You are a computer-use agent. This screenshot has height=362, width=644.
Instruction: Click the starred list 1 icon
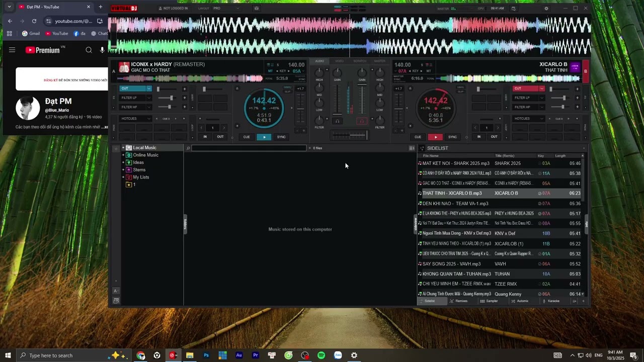click(x=129, y=185)
